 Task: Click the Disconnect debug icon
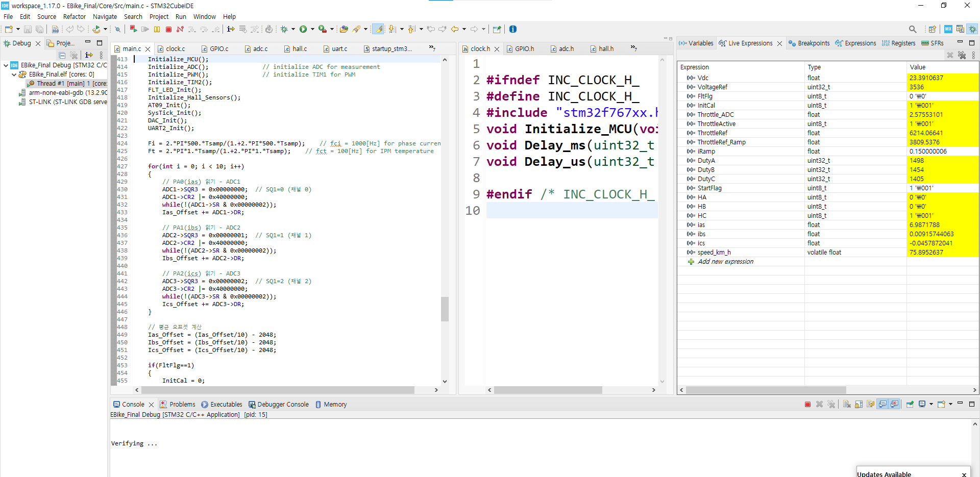click(180, 30)
